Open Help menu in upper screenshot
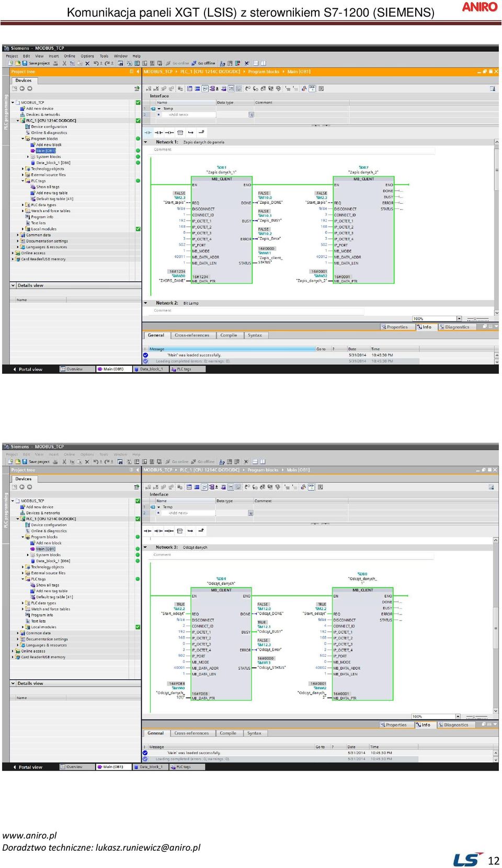The width and height of the screenshot is (502, 868). point(136,56)
